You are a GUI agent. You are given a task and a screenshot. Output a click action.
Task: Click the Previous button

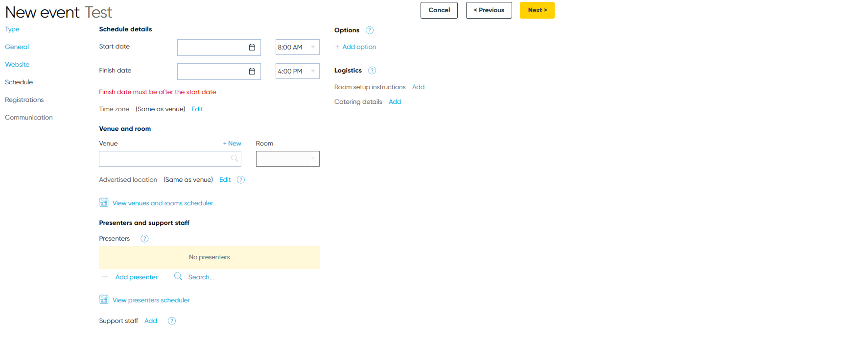click(x=489, y=10)
